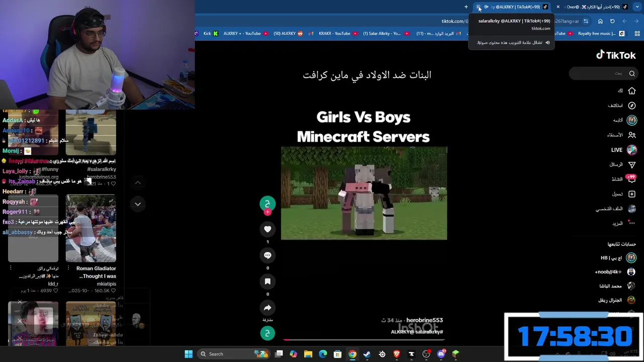Open Messages paper-plane icon

click(x=632, y=164)
